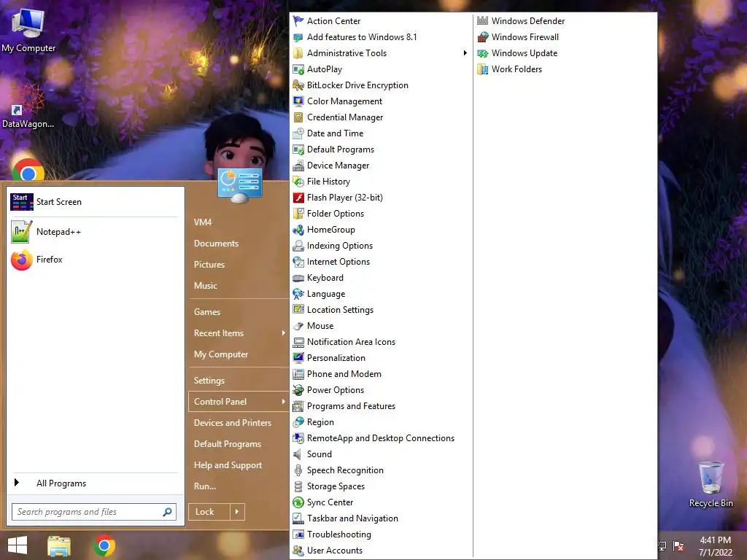This screenshot has height=560, width=747.
Task: Click the Color Management monitor icon
Action: point(298,101)
